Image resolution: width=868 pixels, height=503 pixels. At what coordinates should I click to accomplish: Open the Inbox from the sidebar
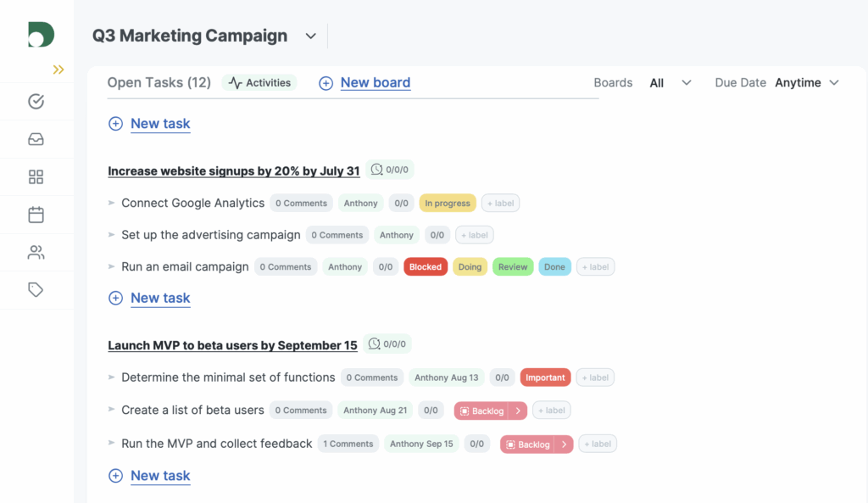pyautogui.click(x=36, y=139)
